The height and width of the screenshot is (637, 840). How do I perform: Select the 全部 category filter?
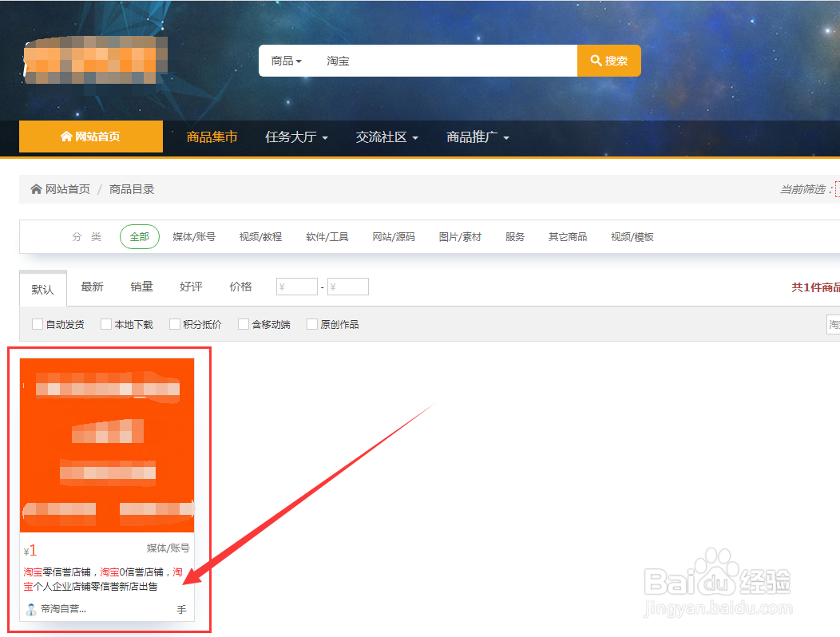139,237
